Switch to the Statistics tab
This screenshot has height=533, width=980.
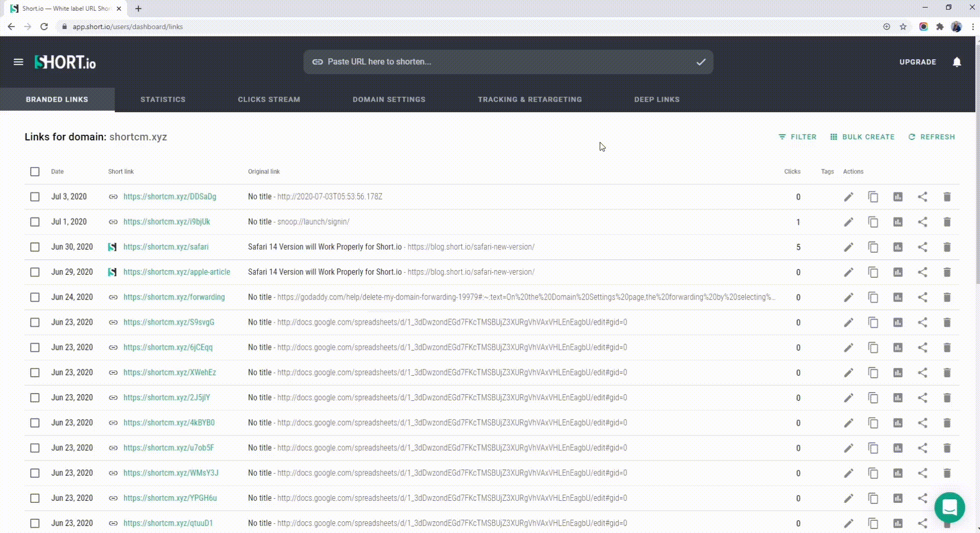pyautogui.click(x=163, y=100)
